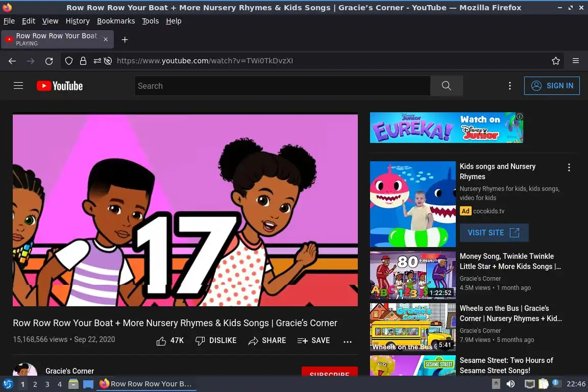Click the 15,168,566 views text

[x=40, y=339]
